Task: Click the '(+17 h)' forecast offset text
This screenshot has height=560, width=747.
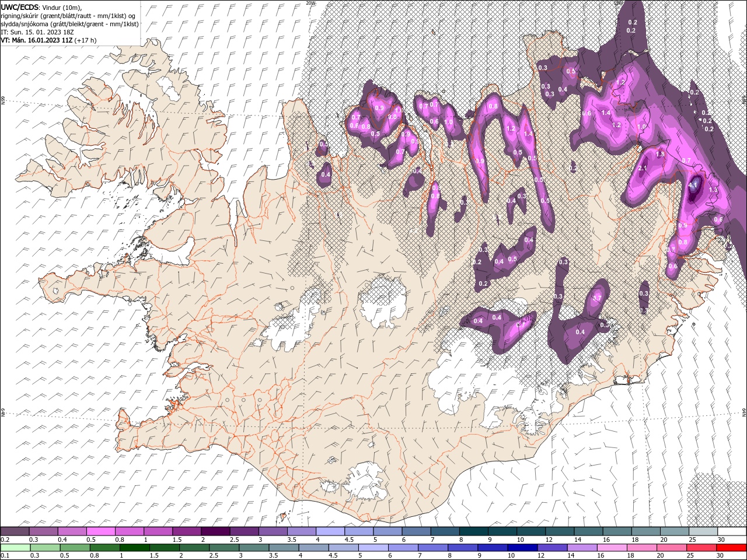Action: 86,40
